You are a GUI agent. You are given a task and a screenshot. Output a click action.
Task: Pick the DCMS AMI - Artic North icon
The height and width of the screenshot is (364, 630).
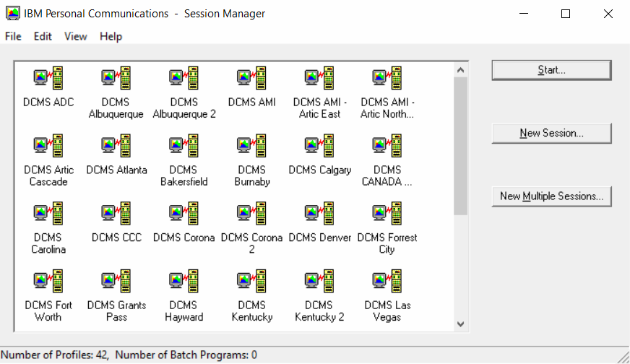387,78
